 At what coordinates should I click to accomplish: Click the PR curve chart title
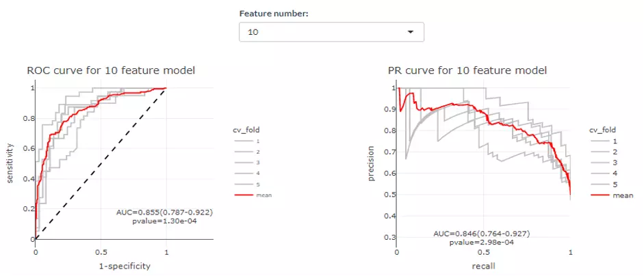(x=472, y=70)
